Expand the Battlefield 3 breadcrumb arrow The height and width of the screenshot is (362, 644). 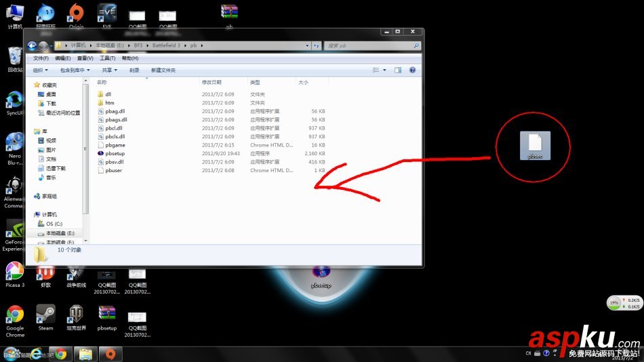pyautogui.click(x=185, y=45)
